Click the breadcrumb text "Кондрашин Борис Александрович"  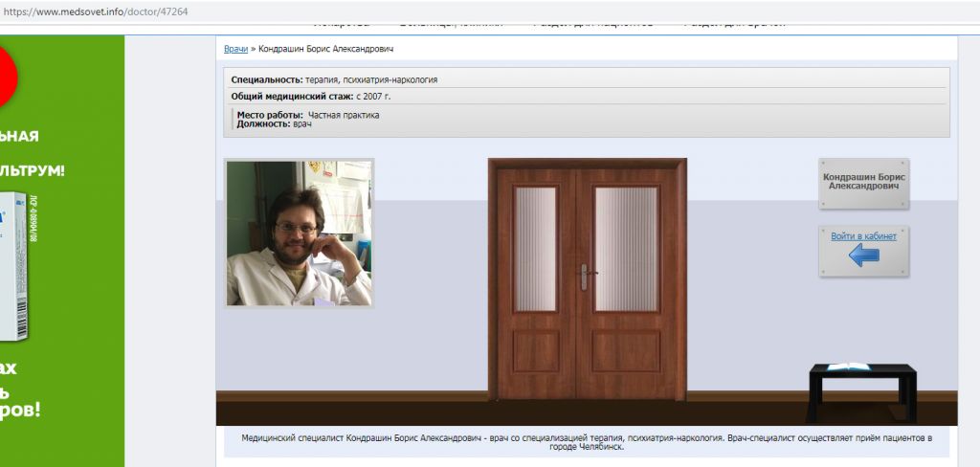[x=325, y=49]
